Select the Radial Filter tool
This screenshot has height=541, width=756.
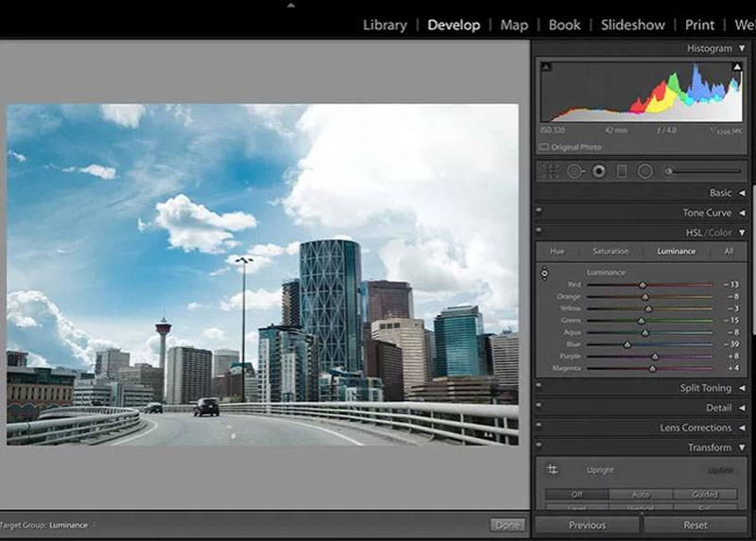tap(645, 171)
